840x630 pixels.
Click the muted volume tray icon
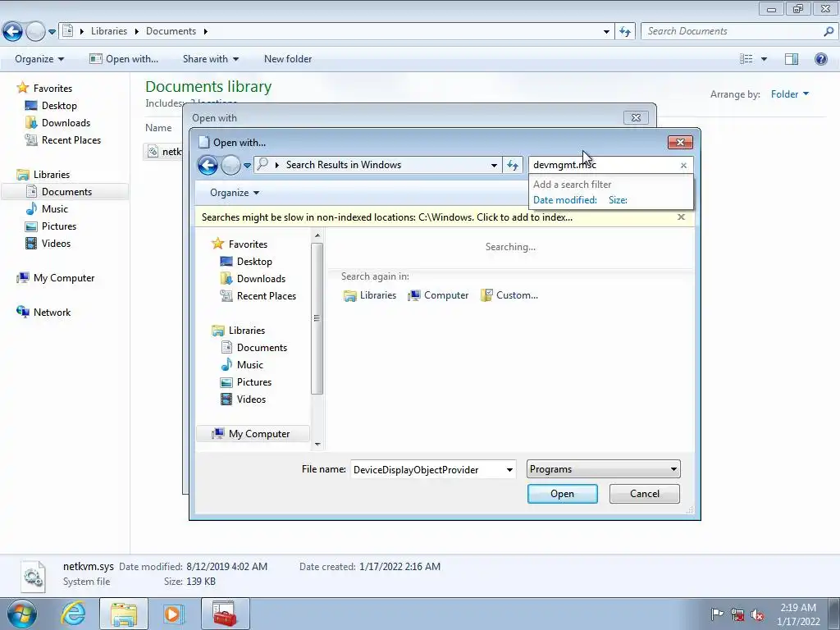(757, 615)
